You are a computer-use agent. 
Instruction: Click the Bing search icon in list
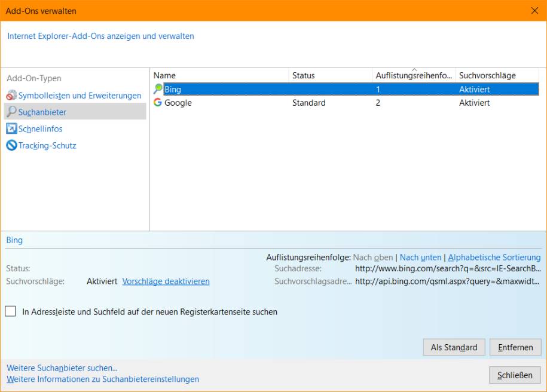(158, 89)
